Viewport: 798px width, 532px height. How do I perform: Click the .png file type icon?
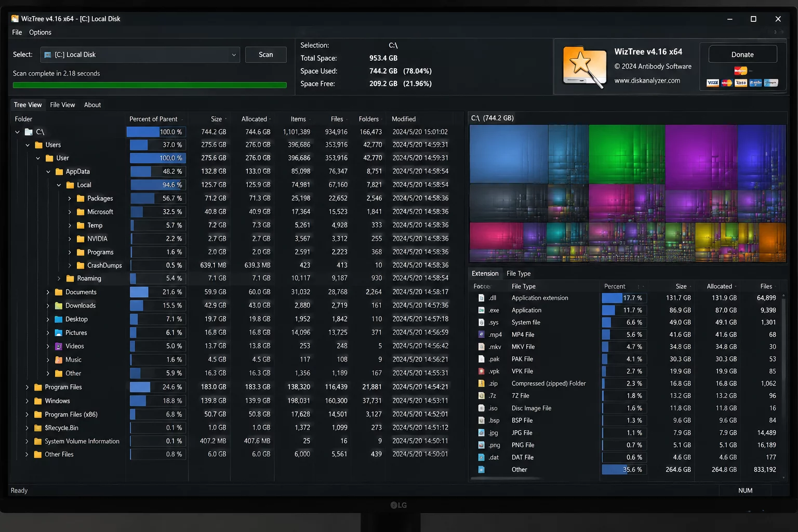click(482, 445)
